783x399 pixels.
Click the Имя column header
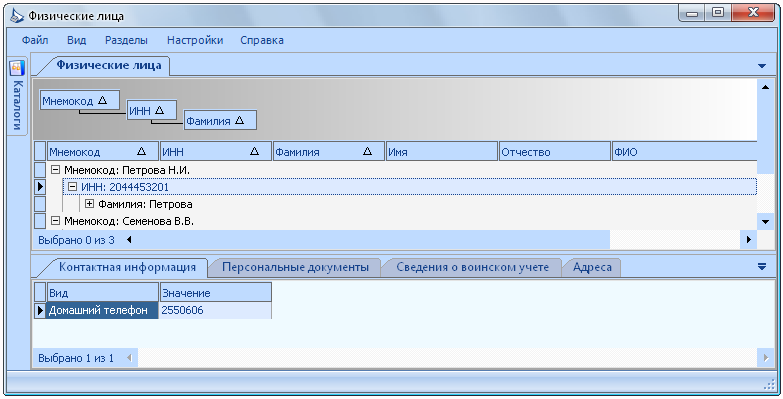coord(442,151)
